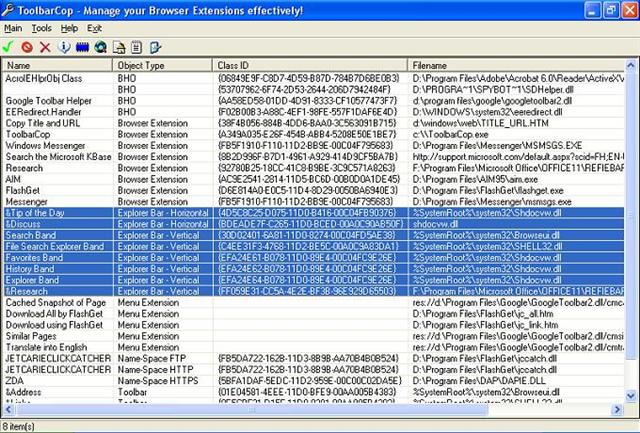Sort list by Class ID column header
Screen dimensions: 640x433
click(x=310, y=65)
